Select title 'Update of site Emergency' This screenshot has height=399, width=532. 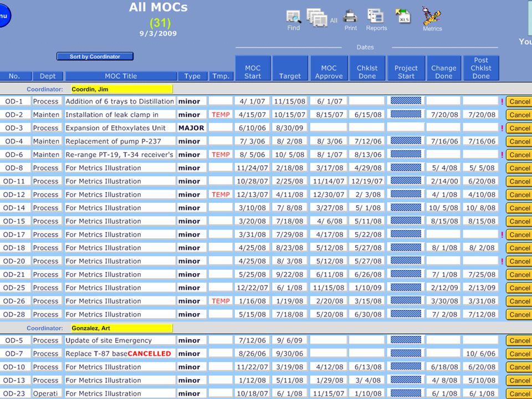click(109, 340)
